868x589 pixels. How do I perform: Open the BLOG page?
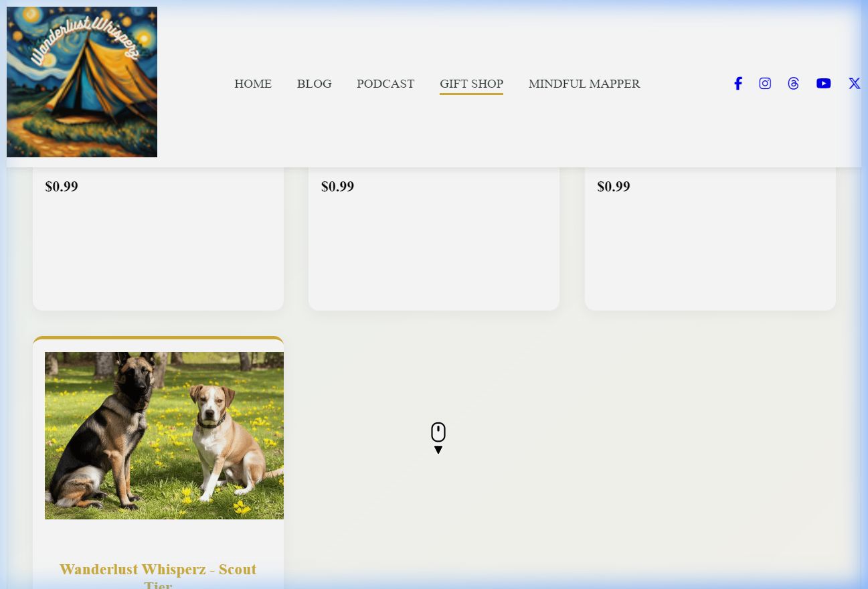tap(314, 84)
